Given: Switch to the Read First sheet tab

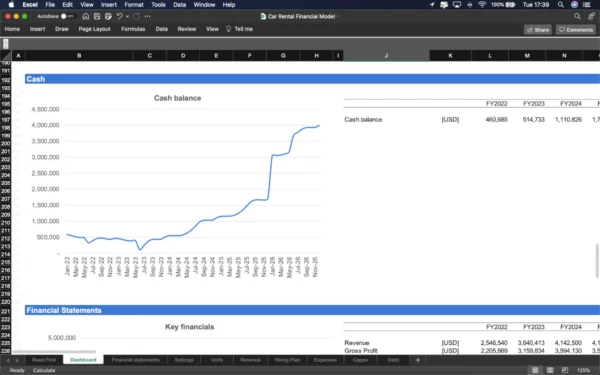Looking at the screenshot, I should 44,360.
